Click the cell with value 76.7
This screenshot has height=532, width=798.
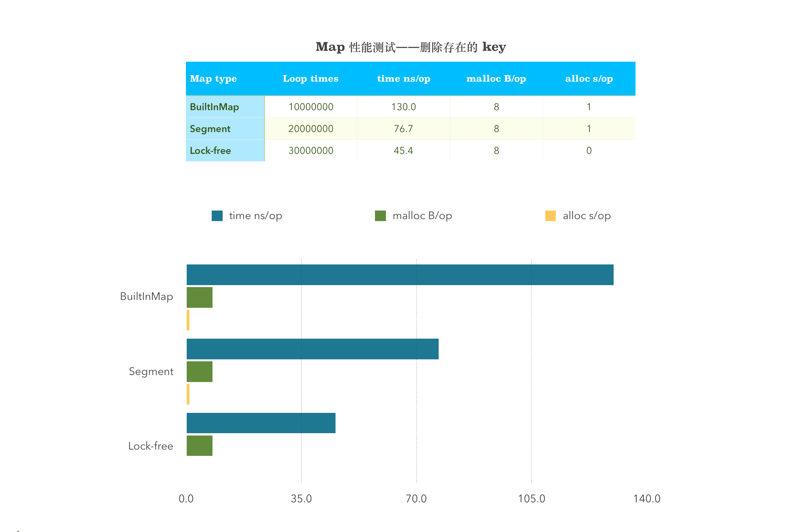point(403,129)
